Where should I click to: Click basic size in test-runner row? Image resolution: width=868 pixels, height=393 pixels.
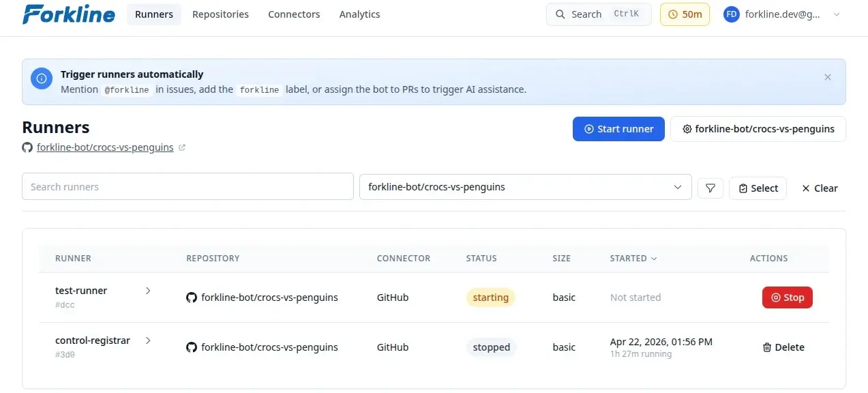564,297
